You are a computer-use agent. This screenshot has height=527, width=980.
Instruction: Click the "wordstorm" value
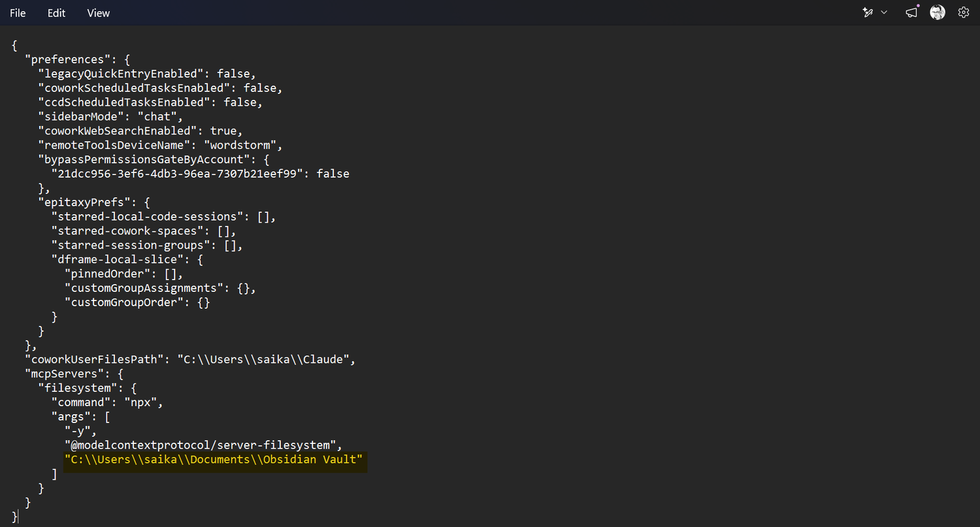click(x=240, y=145)
